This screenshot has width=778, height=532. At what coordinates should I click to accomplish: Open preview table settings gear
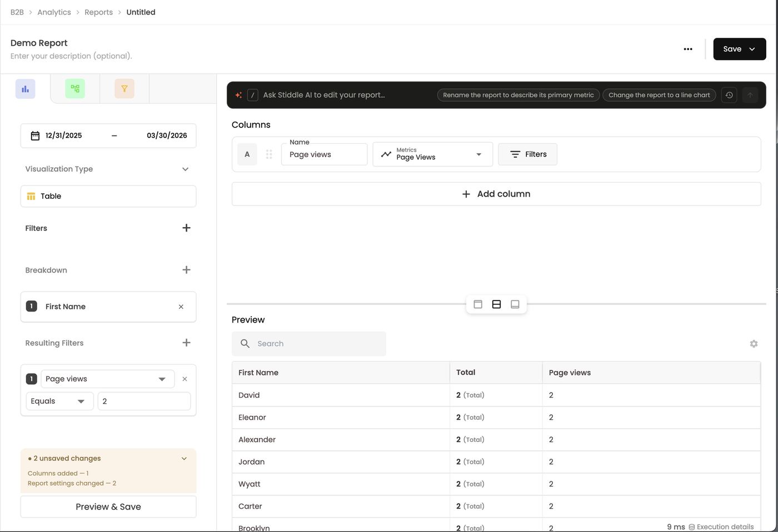coord(754,344)
